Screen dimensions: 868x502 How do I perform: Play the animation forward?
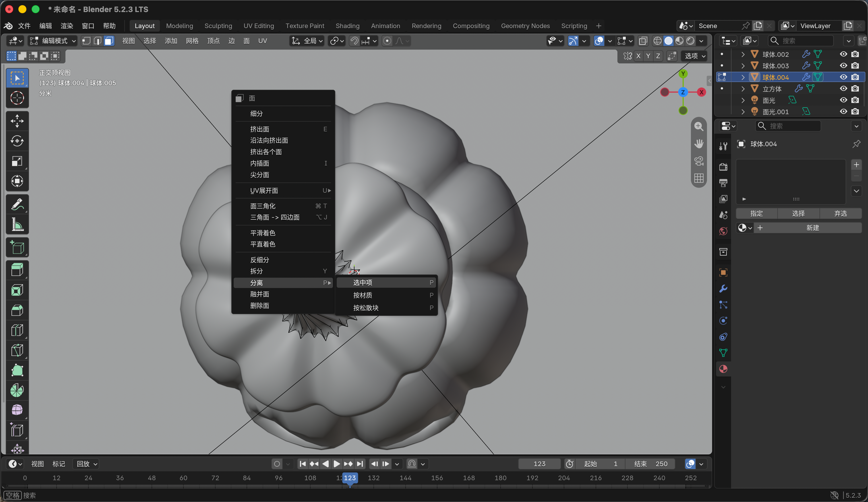336,464
